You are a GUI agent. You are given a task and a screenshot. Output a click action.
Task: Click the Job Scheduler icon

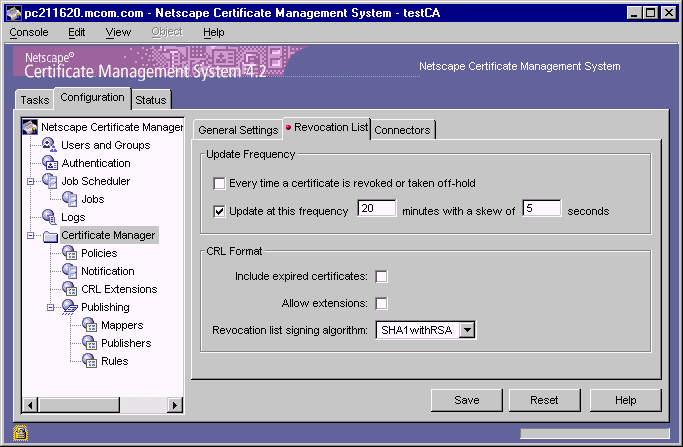pyautogui.click(x=50, y=181)
